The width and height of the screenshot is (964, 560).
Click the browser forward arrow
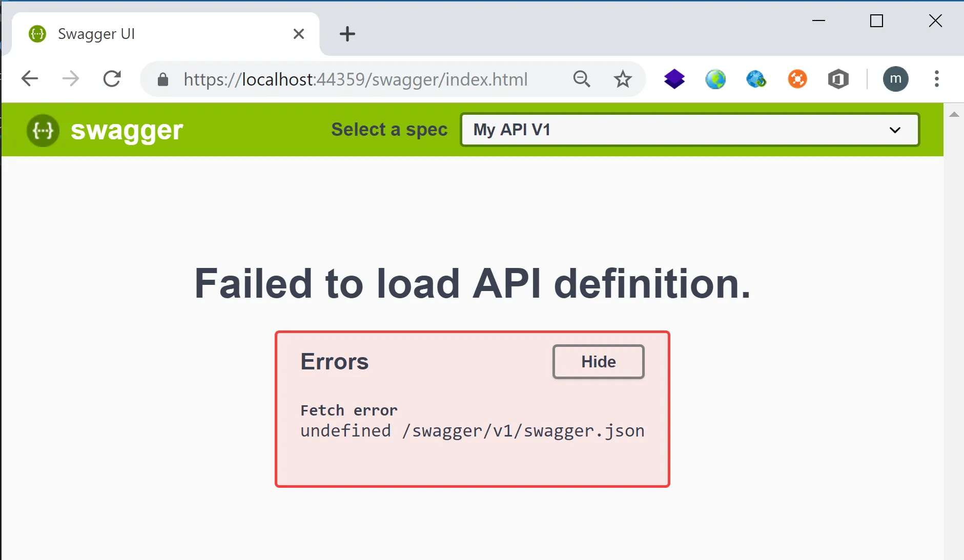71,79
